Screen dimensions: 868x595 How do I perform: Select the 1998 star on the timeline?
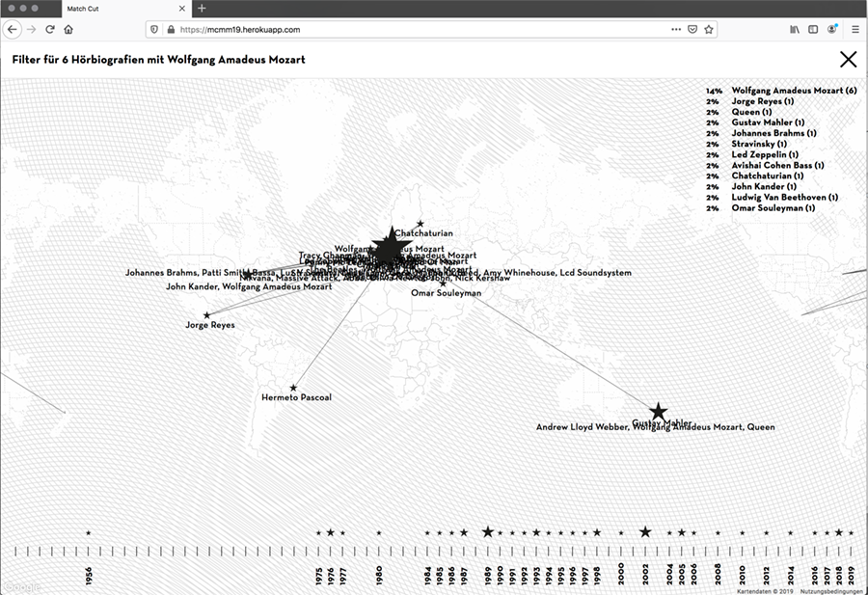pyautogui.click(x=597, y=532)
